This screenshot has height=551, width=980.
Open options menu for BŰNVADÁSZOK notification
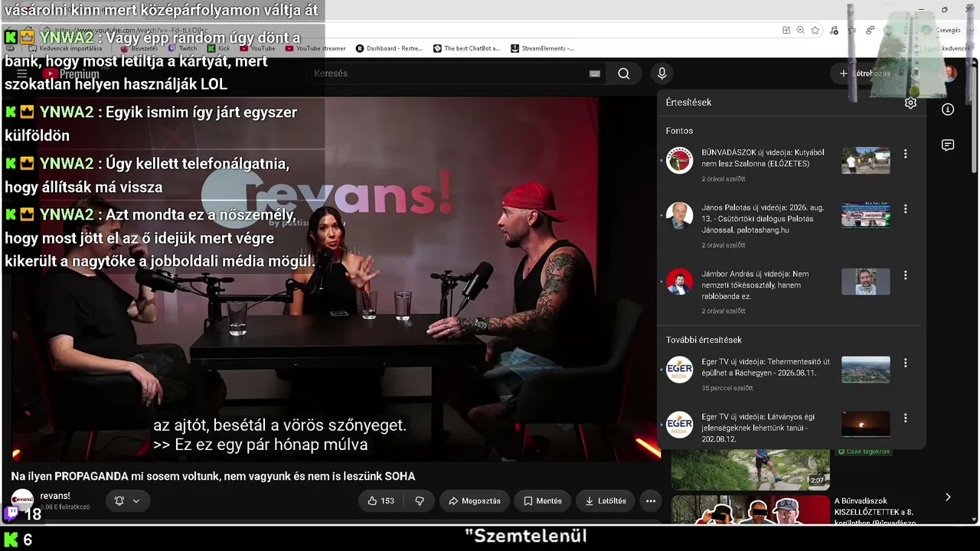[x=906, y=154]
